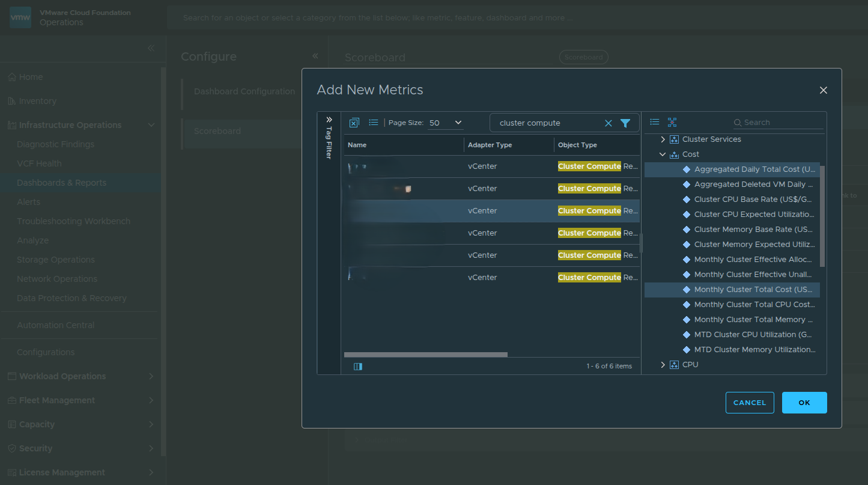Open the multi-select list icon above the grid
Screen dimensions: 868x485
point(374,122)
